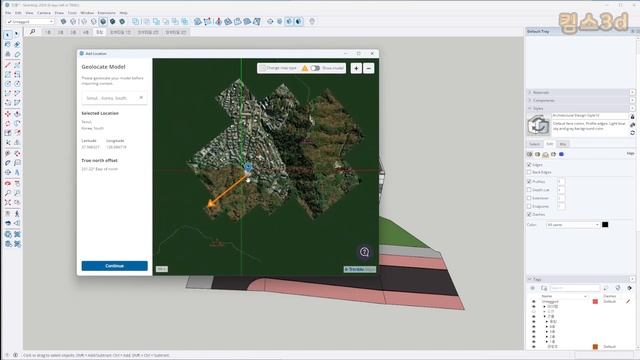
Task: Click Sandbox From Contours icon
Action: (198, 21)
